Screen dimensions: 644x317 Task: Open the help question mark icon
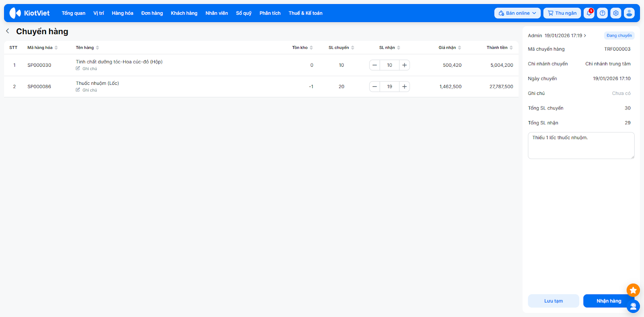603,13
